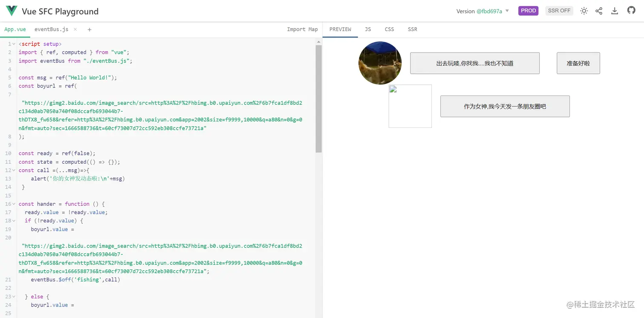Click 'const ready = ref(false);' code line
This screenshot has height=318, width=644.
tap(57, 153)
